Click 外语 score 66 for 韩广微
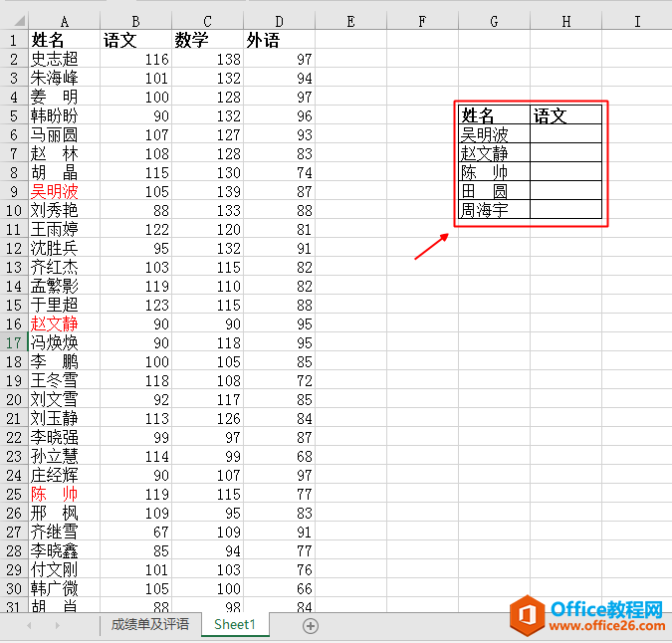 [279, 588]
